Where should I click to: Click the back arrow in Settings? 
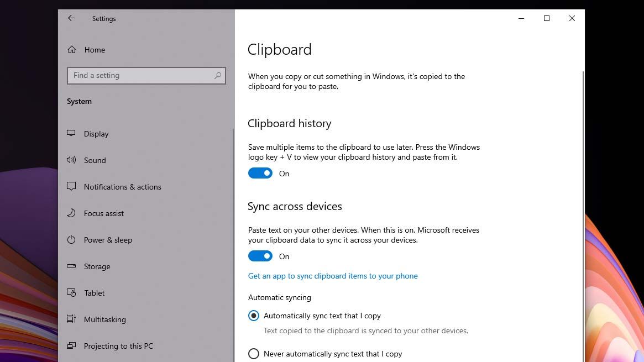(x=71, y=18)
